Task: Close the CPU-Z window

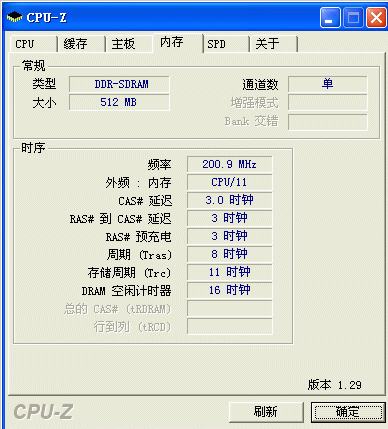Action: click(376, 18)
